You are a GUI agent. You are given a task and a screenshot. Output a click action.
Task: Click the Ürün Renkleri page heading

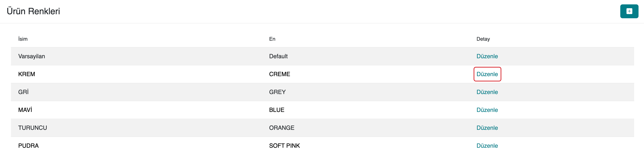coord(33,11)
